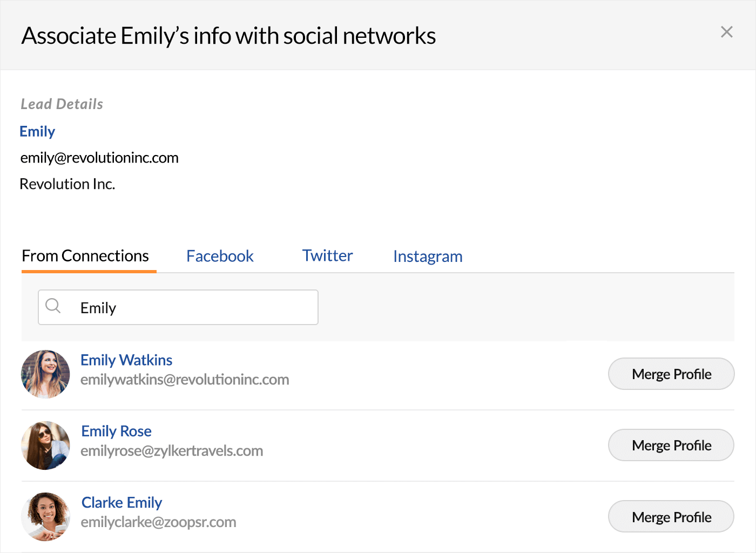Screen dimensions: 756x553
Task: Switch to the Twitter tab
Action: point(327,255)
